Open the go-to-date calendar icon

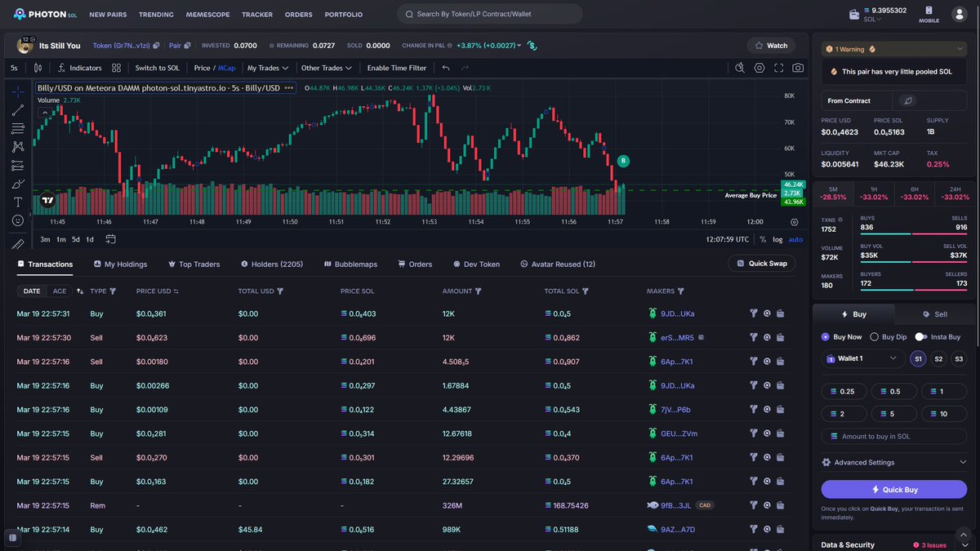pos(110,239)
